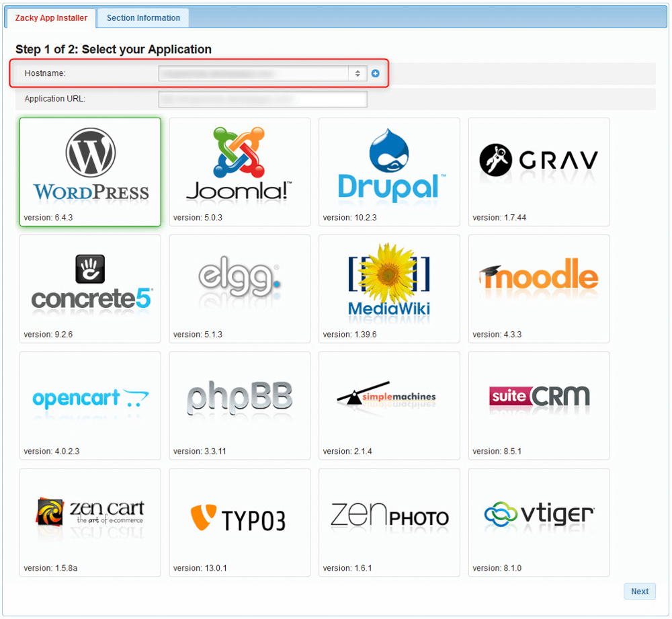Click the blue add hostname icon
The width and height of the screenshot is (672, 619).
pos(375,73)
